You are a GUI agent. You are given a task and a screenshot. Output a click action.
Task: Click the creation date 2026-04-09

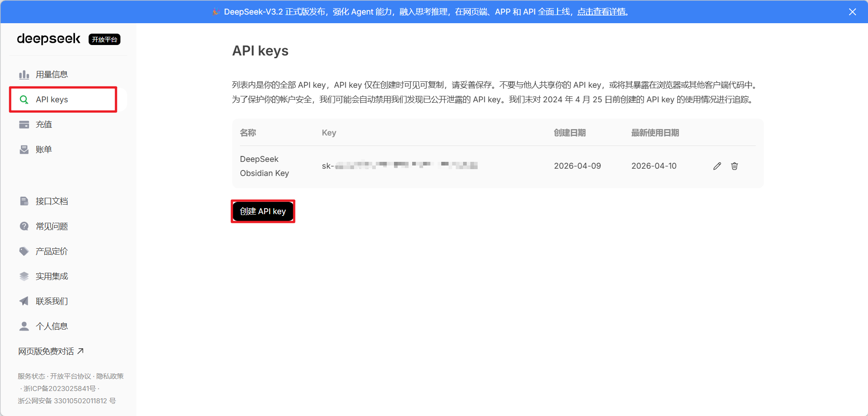[578, 166]
